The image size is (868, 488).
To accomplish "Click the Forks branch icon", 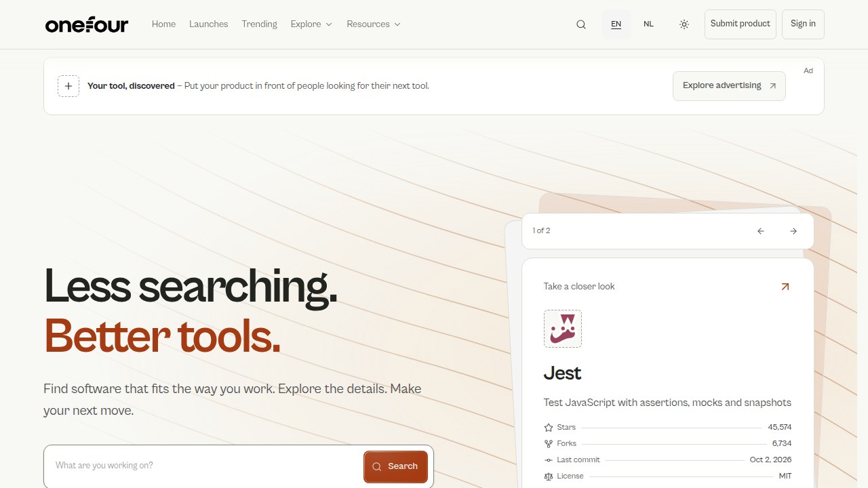I will (549, 444).
